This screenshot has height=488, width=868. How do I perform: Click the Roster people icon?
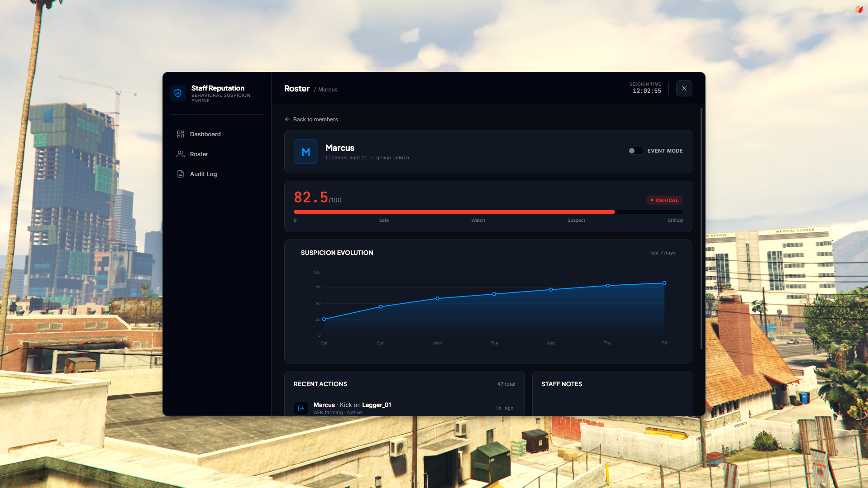pyautogui.click(x=181, y=154)
